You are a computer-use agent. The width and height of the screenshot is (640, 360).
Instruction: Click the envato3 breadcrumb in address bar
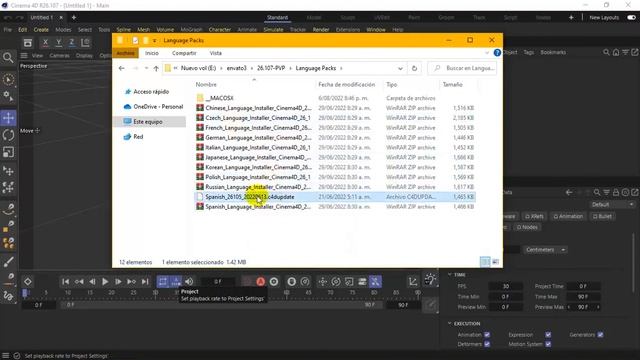(237, 69)
